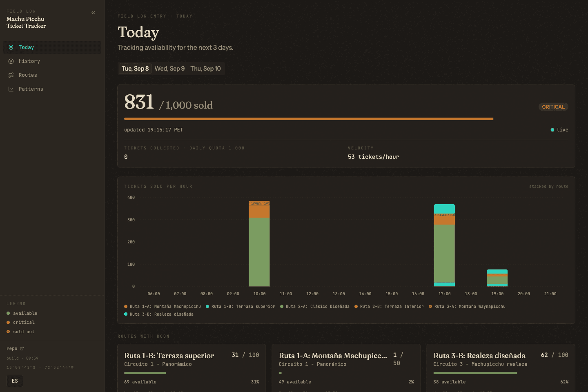Click the 'updated 19:15:17 PET' timestamp
This screenshot has height=392, width=588.
tap(154, 130)
